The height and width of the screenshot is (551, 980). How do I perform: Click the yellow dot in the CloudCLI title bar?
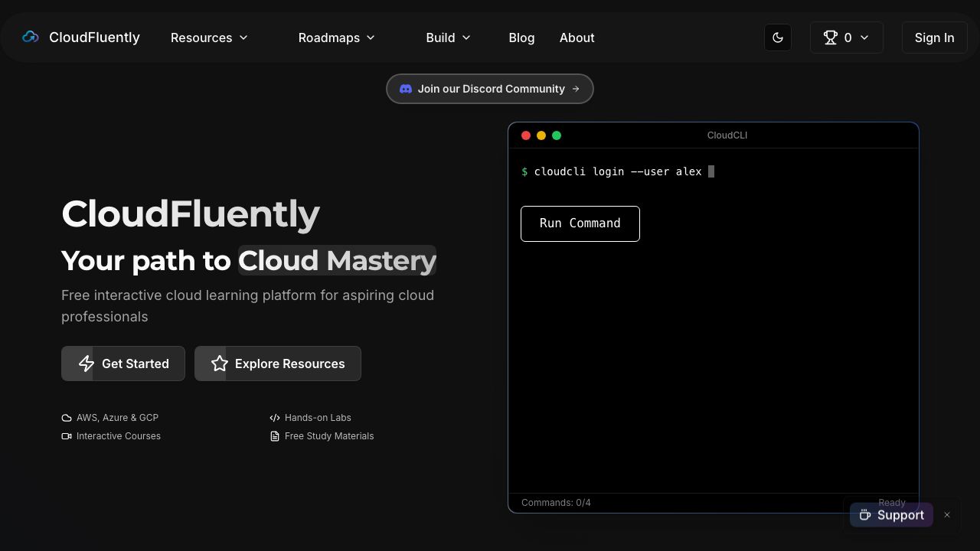click(541, 135)
